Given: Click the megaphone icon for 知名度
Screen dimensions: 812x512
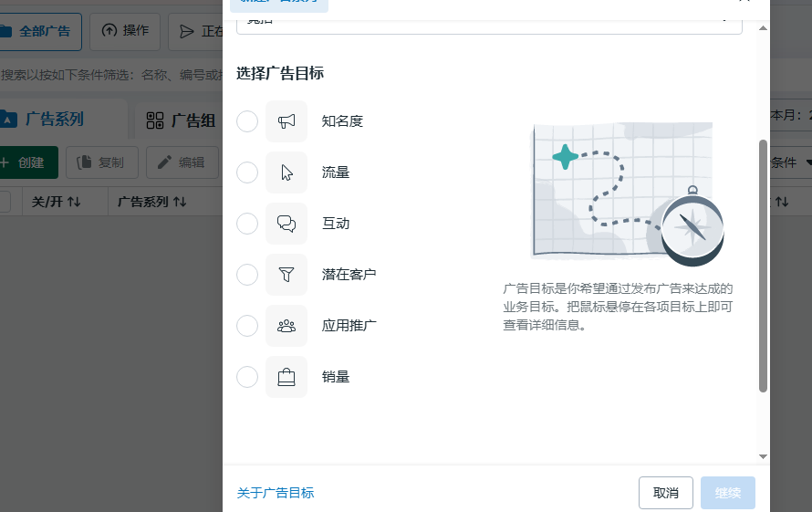Looking at the screenshot, I should (286, 121).
